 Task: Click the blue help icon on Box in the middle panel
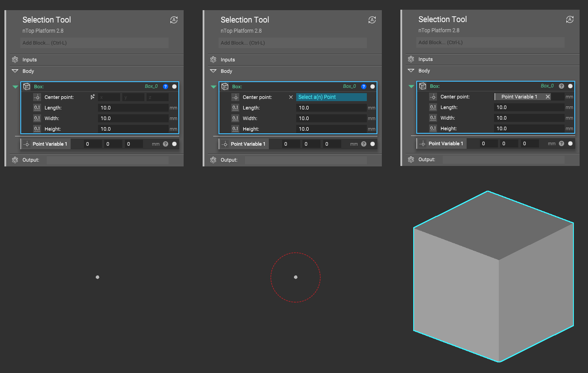click(x=364, y=87)
